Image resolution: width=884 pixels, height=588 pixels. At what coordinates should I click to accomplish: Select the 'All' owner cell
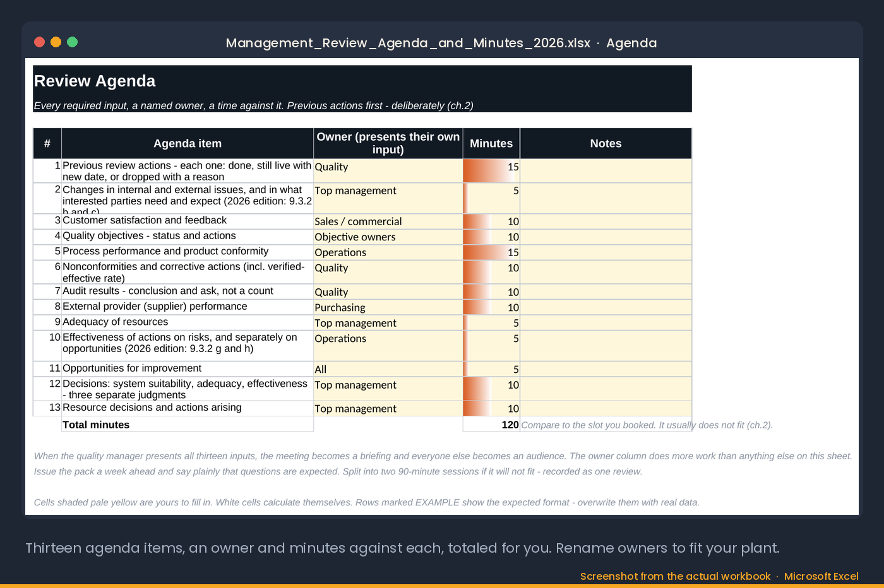388,369
